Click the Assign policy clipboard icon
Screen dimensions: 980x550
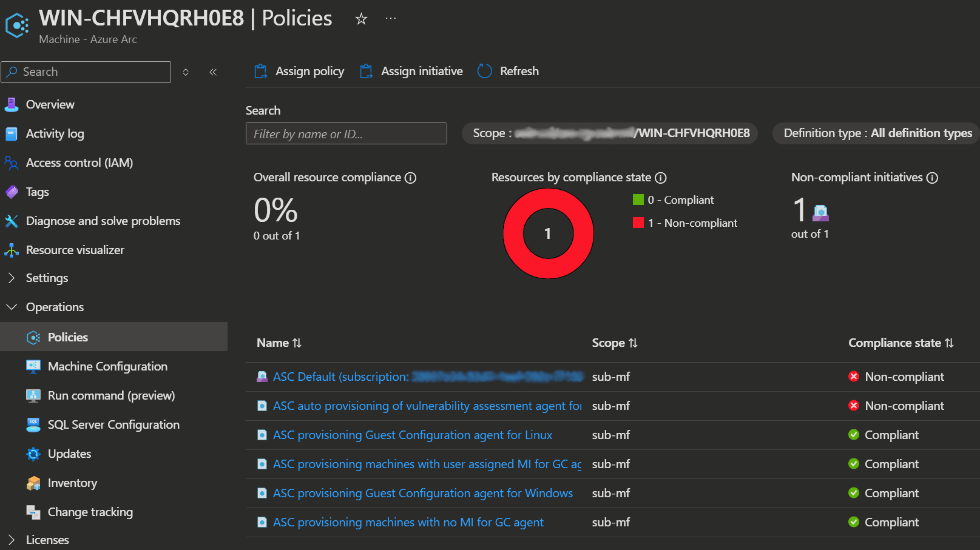(x=261, y=72)
